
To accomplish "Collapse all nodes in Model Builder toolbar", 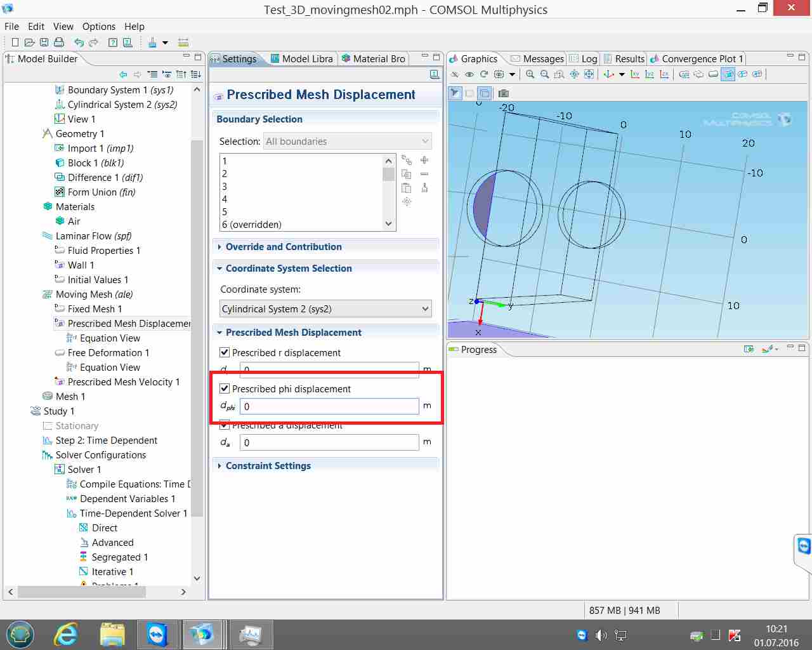I will [x=181, y=75].
